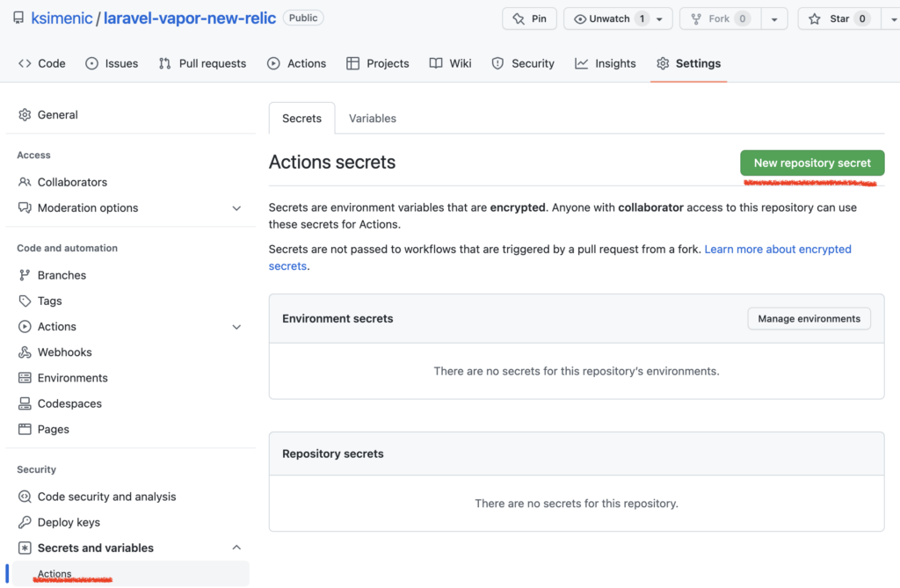Screen dimensions: 900x588
Task: Click the tag icon beside Tags
Action: point(25,301)
